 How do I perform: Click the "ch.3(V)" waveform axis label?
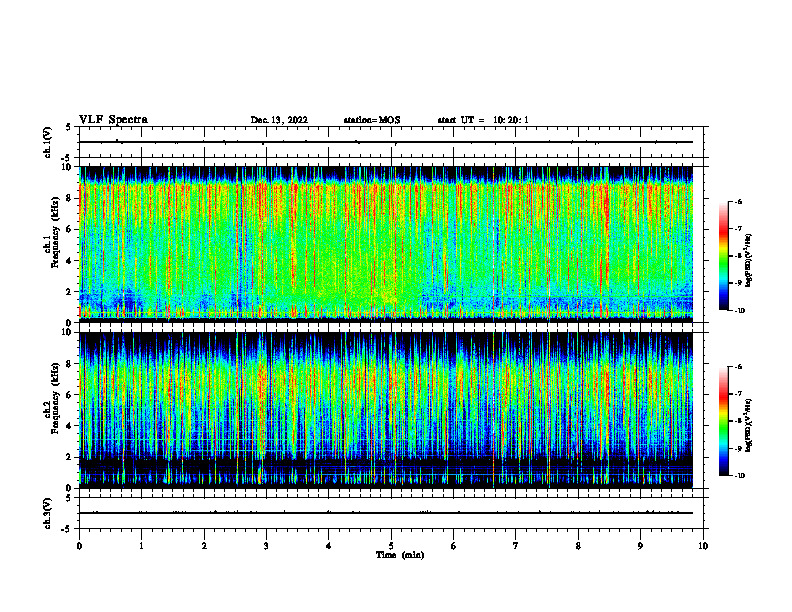pos(48,513)
